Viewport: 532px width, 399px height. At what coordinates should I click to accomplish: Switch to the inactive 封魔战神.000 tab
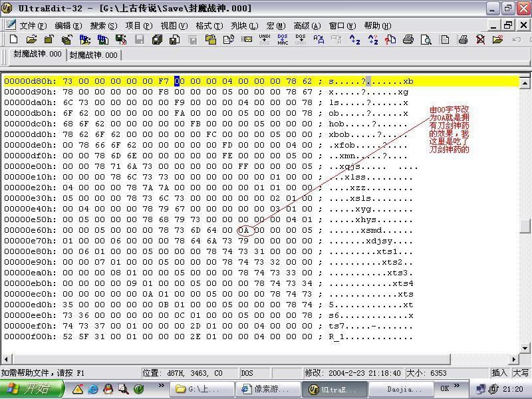[x=93, y=55]
